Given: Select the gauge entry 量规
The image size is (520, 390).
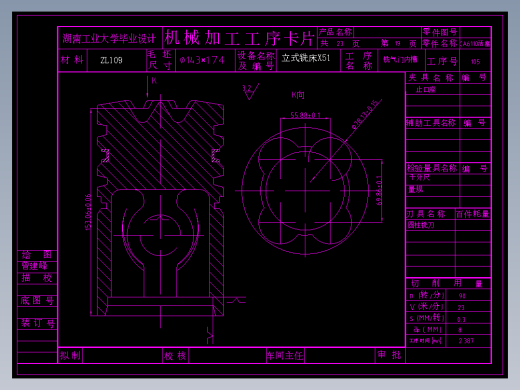Looking at the screenshot, I should pyautogui.click(x=416, y=189).
